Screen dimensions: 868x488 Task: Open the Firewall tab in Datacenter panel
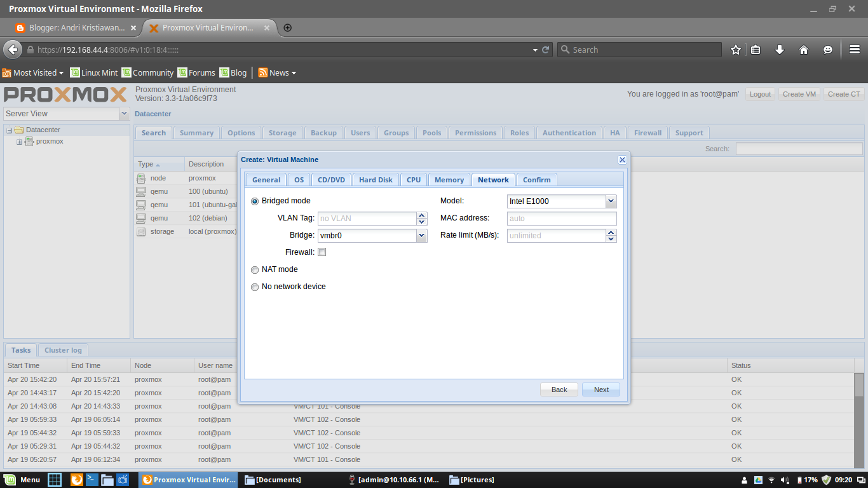(x=648, y=133)
